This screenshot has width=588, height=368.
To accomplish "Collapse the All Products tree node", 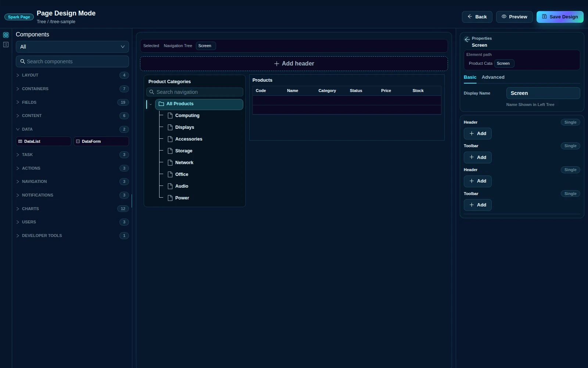I will (x=151, y=104).
